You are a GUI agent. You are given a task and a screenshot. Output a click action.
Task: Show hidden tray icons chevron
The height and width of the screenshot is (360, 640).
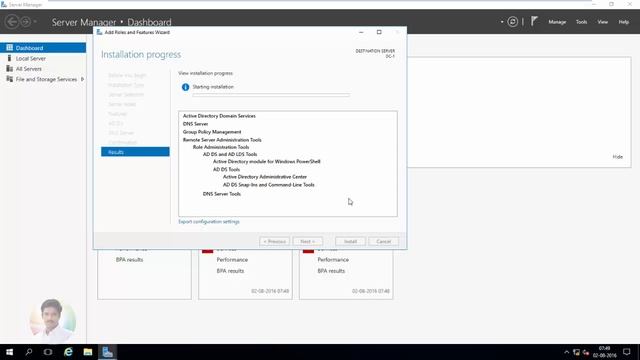(x=567, y=352)
